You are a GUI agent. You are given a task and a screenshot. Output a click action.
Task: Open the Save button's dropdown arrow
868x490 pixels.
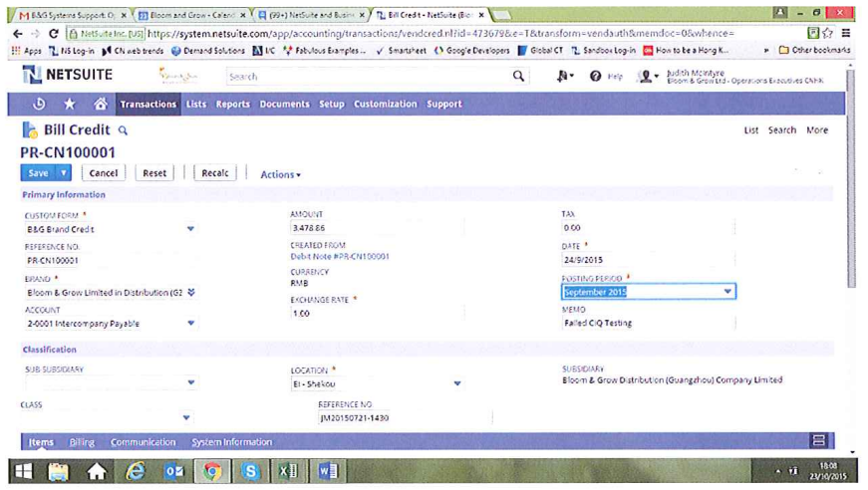click(x=64, y=173)
